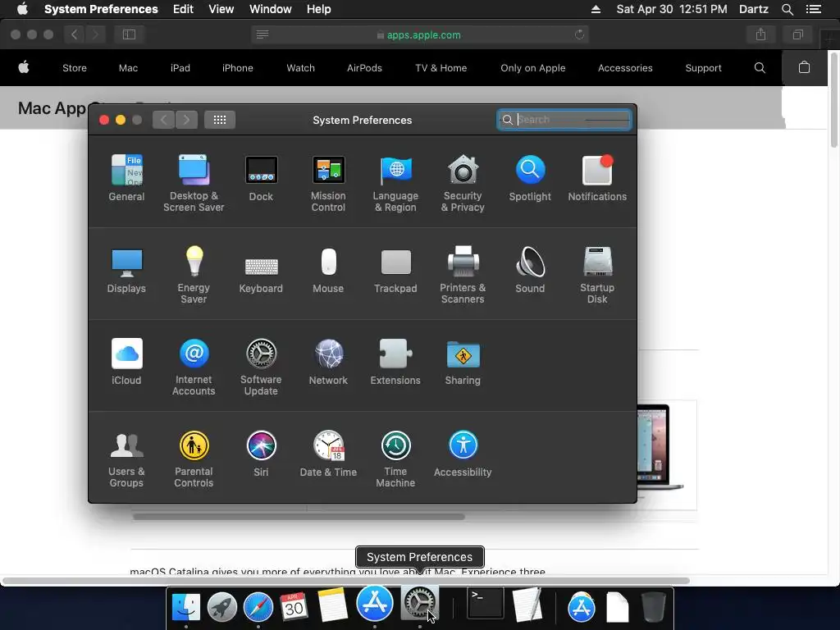The width and height of the screenshot is (840, 630).
Task: Reload the page in Safari
Action: (x=579, y=34)
